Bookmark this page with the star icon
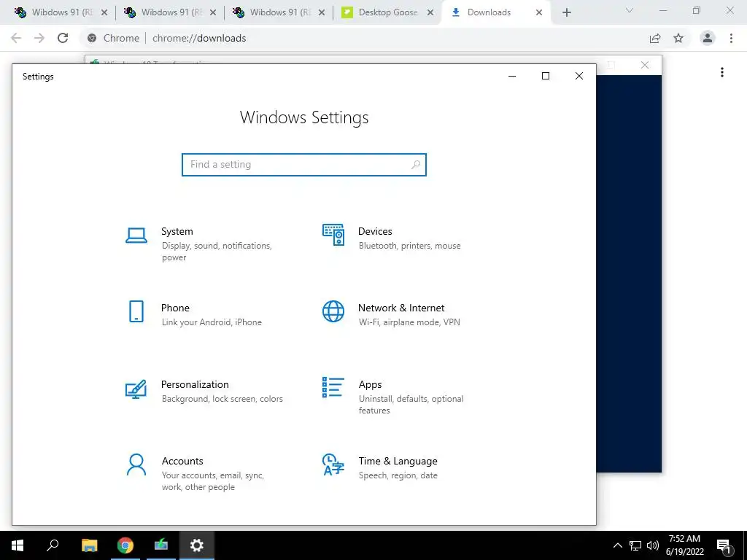This screenshot has height=560, width=747. [678, 38]
